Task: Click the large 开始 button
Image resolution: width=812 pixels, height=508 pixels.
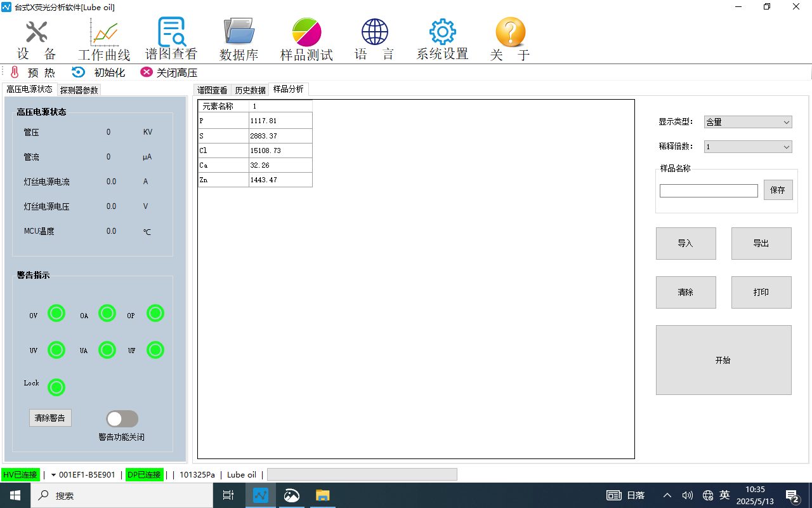Action: coord(723,360)
